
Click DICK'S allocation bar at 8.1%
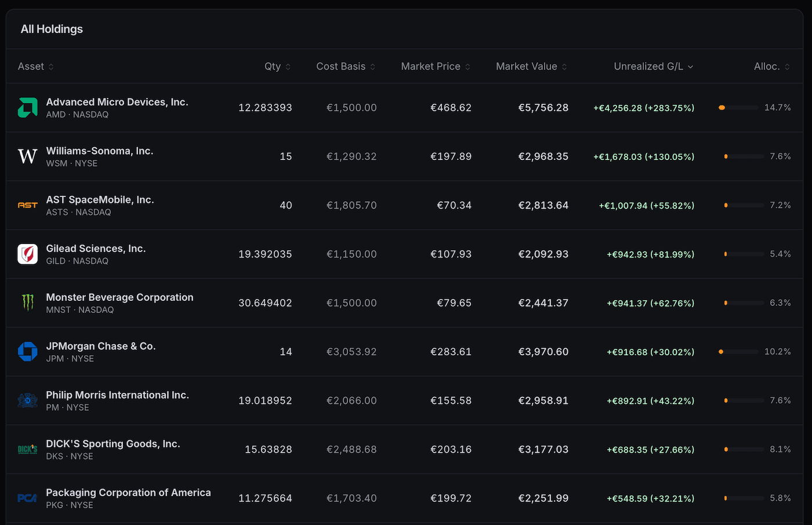click(x=744, y=449)
